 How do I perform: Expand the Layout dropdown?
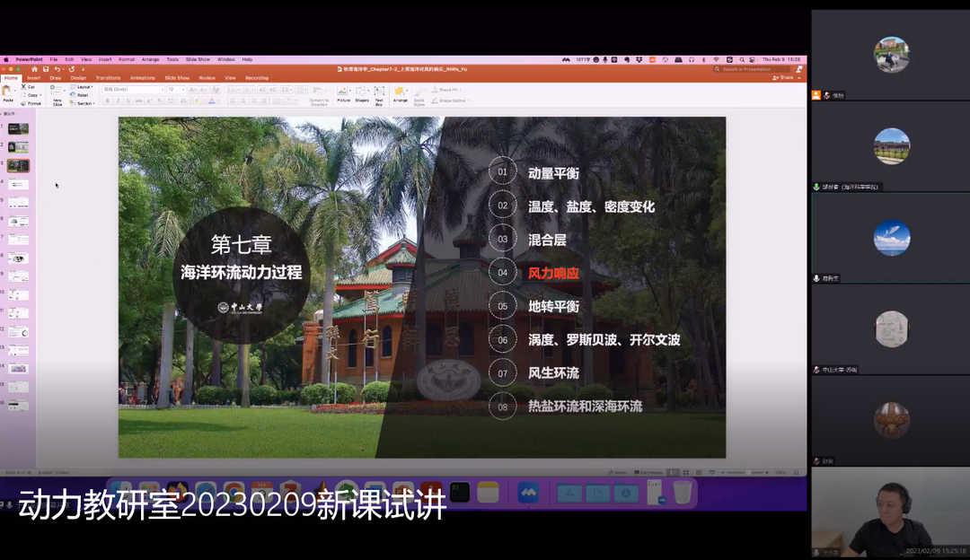(x=83, y=87)
